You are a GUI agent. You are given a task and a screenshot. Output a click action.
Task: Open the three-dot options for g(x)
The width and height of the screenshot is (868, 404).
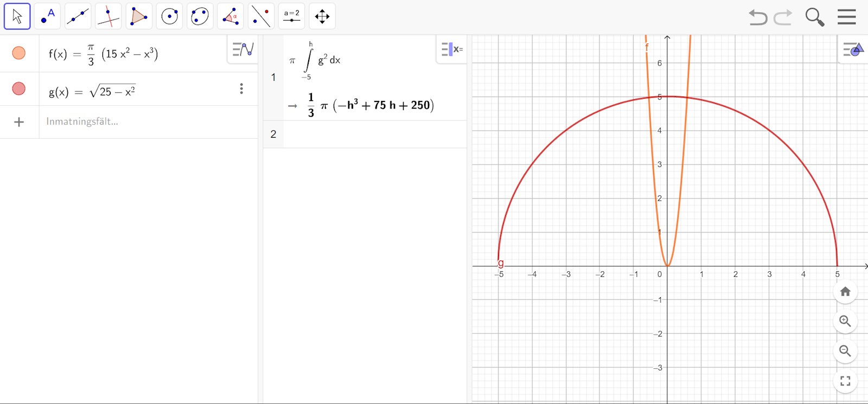(241, 89)
